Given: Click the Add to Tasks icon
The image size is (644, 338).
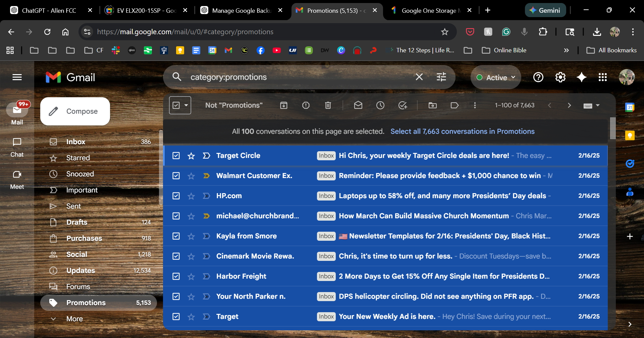Looking at the screenshot, I should click(402, 105).
